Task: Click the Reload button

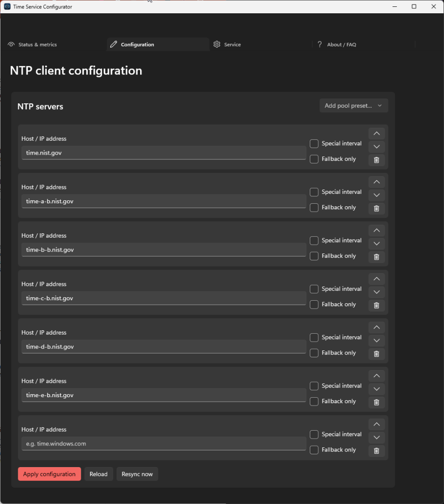Action: (98, 474)
